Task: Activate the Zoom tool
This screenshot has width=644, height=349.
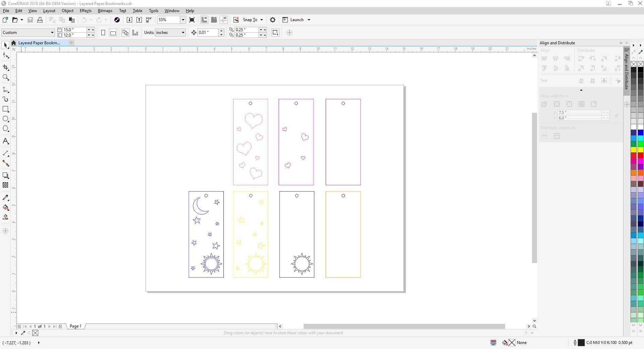Action: 5,77
